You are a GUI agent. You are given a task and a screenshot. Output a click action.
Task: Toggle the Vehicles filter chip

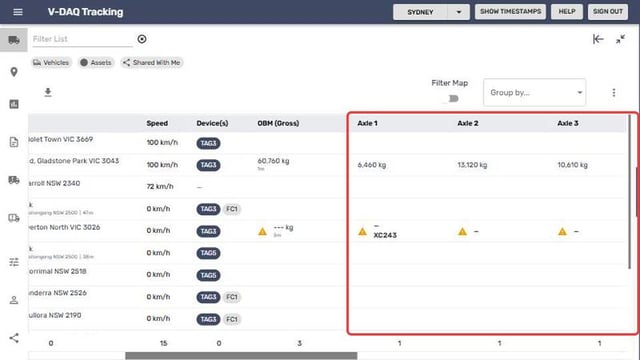click(51, 62)
